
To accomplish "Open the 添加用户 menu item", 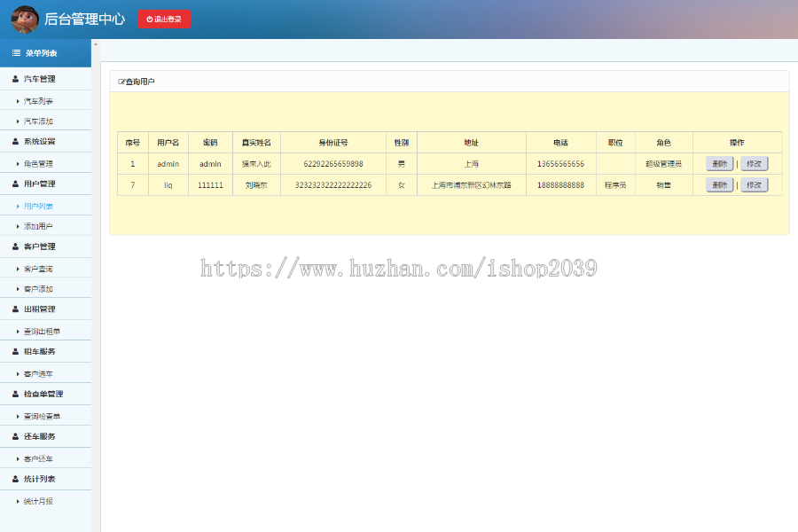I will [45, 226].
